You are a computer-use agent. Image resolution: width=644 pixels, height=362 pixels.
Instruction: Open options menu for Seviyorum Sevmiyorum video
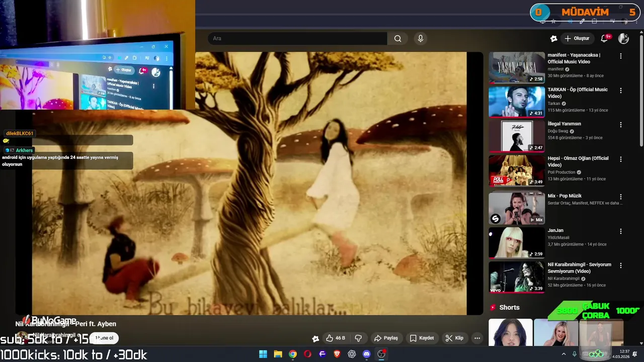click(621, 265)
